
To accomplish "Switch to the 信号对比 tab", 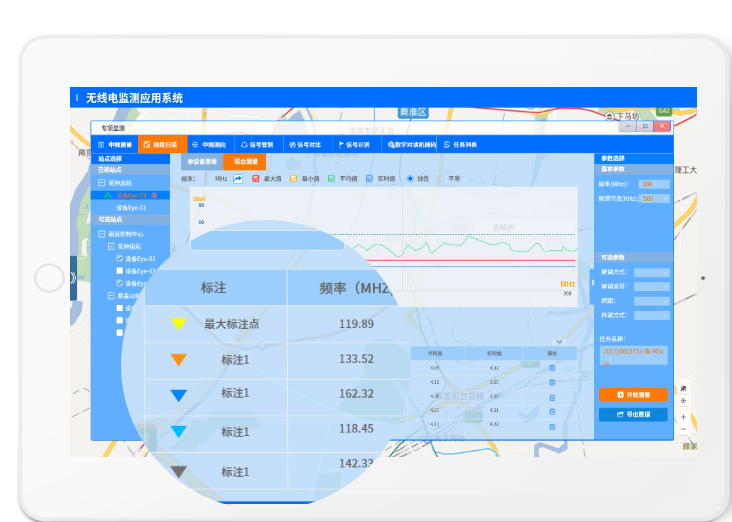I will point(307,145).
